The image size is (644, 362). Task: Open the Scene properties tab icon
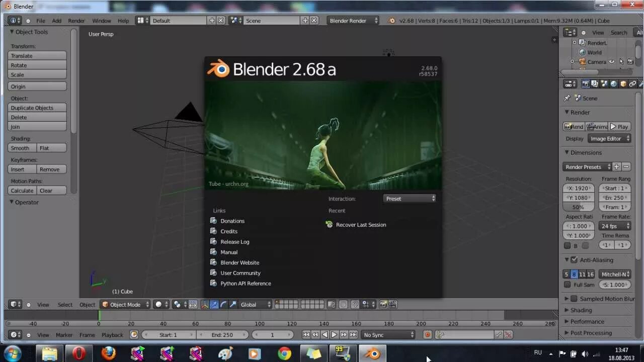coord(604,84)
